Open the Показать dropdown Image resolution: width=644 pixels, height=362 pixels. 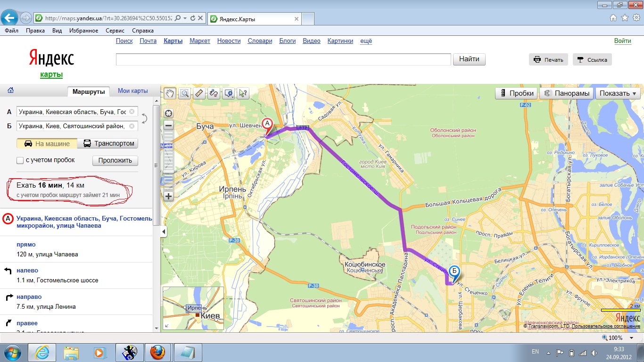click(618, 93)
